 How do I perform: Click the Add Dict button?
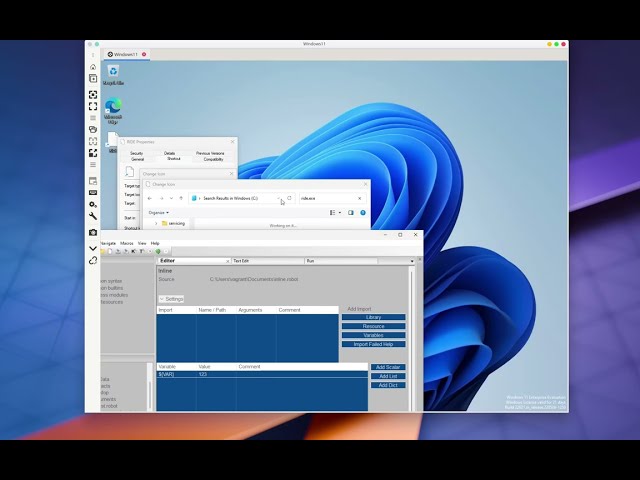[x=388, y=385]
